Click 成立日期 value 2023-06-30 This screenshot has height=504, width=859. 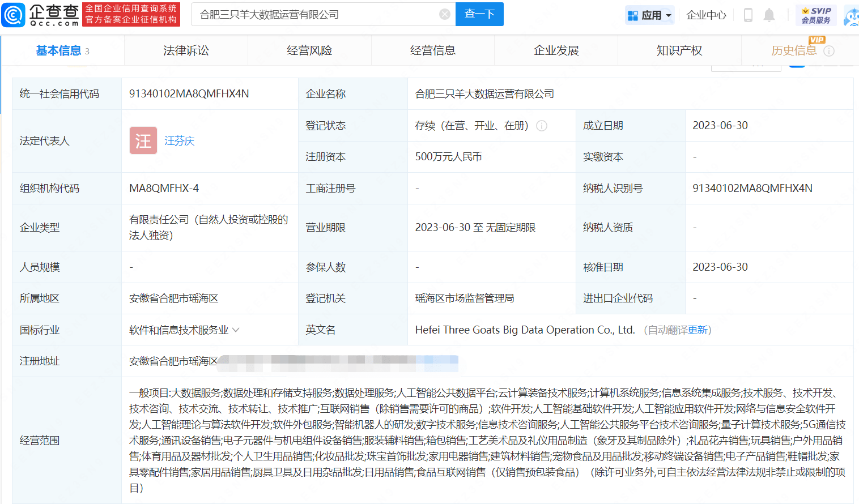pyautogui.click(x=720, y=126)
